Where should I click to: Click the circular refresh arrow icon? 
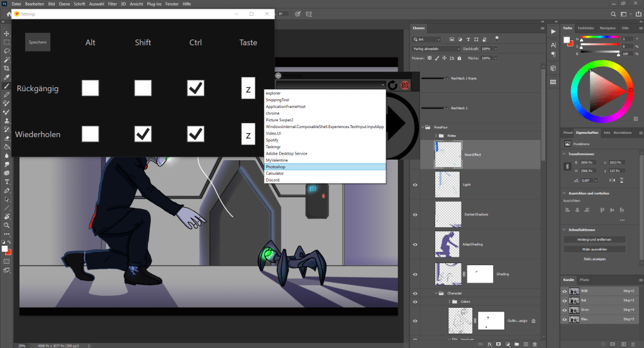tap(392, 85)
